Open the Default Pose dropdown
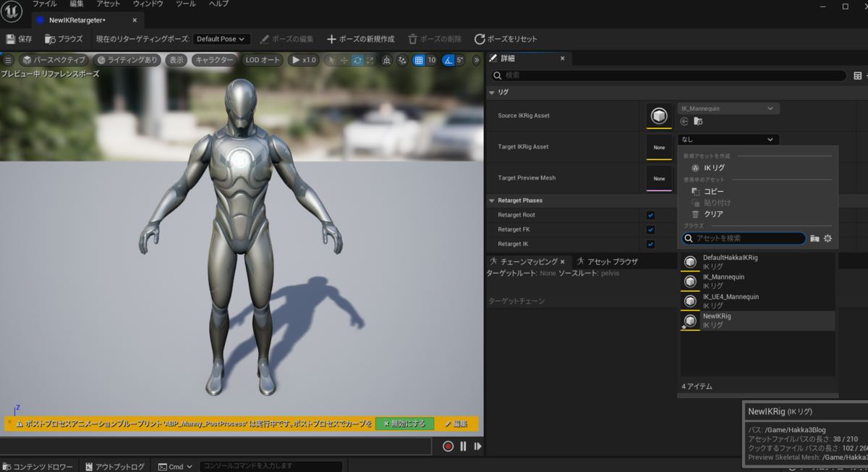Image resolution: width=868 pixels, height=472 pixels. (221, 38)
